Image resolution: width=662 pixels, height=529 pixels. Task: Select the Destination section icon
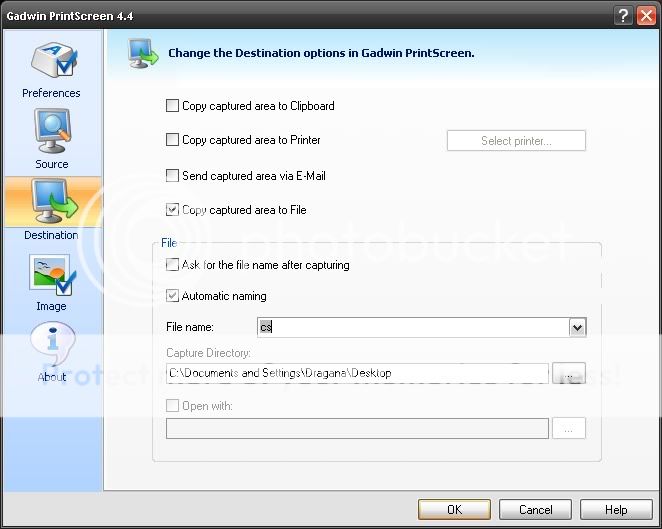click(54, 201)
